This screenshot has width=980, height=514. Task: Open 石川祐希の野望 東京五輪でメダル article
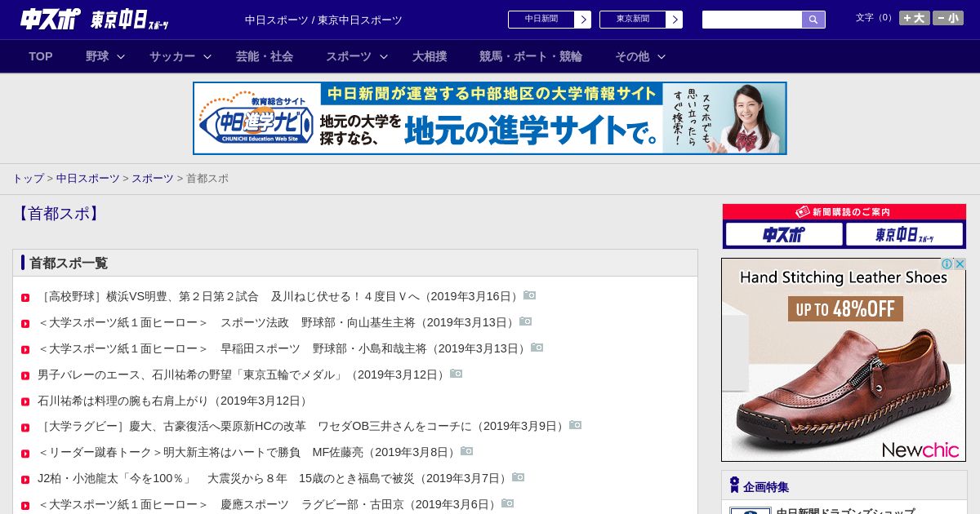pos(243,374)
